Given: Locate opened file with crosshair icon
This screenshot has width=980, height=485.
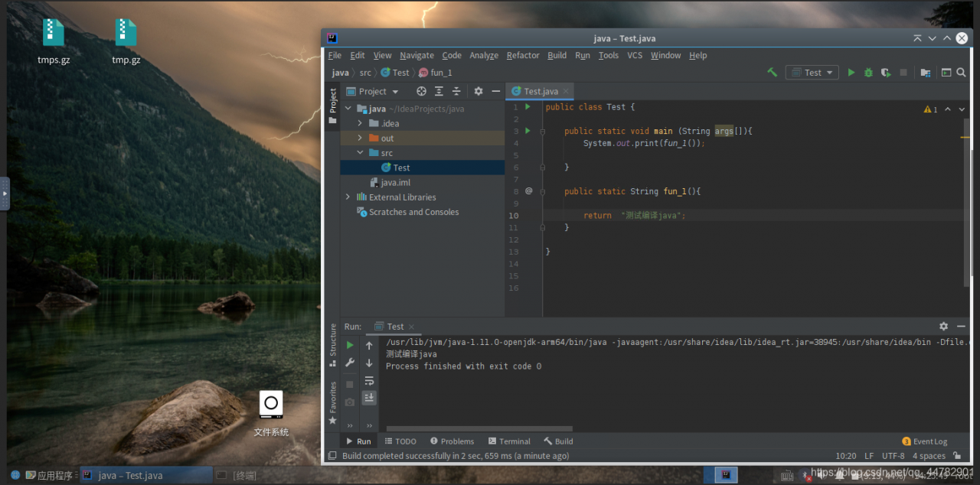Looking at the screenshot, I should tap(421, 91).
